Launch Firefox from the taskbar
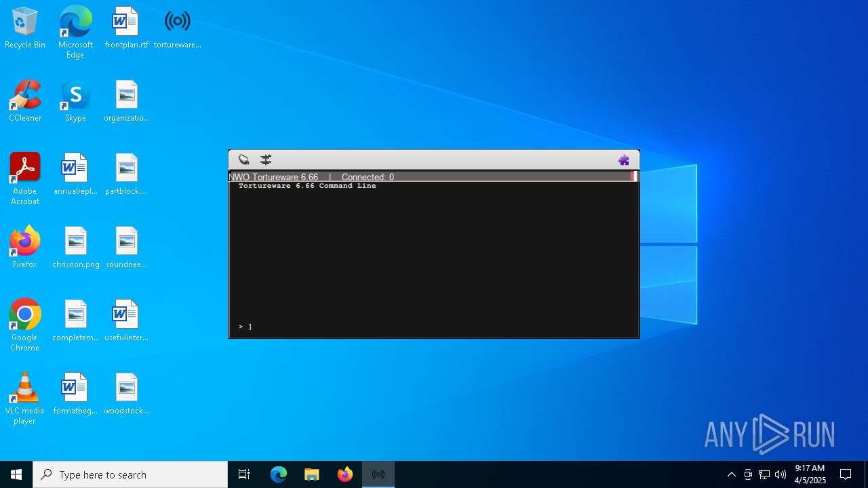The width and height of the screenshot is (868, 488). 345,474
